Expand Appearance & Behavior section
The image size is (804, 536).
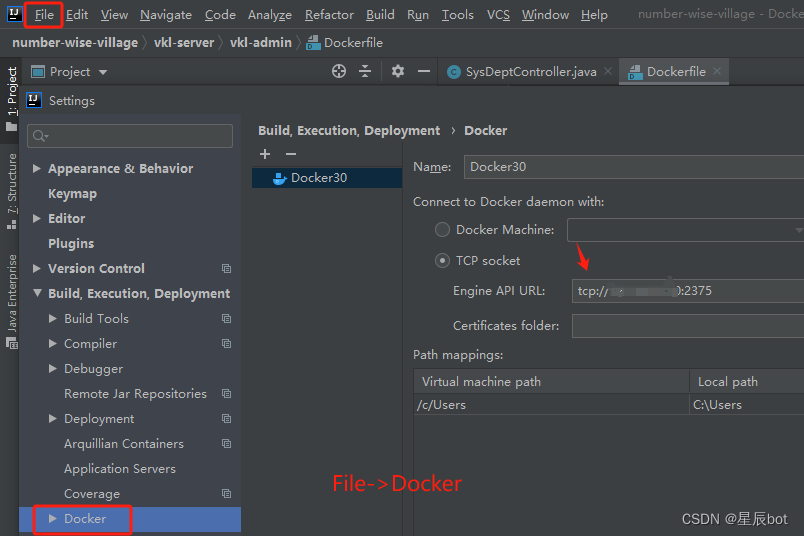point(36,168)
